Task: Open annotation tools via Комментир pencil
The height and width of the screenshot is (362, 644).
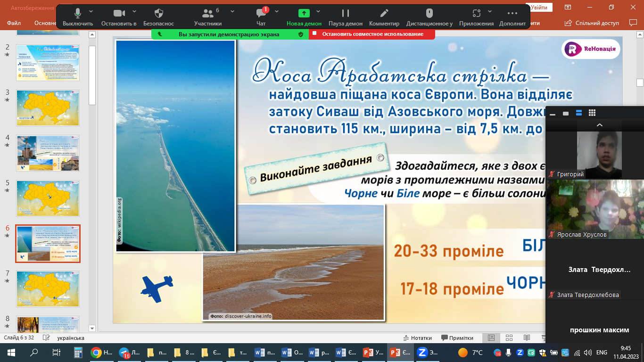Action: pos(384,17)
